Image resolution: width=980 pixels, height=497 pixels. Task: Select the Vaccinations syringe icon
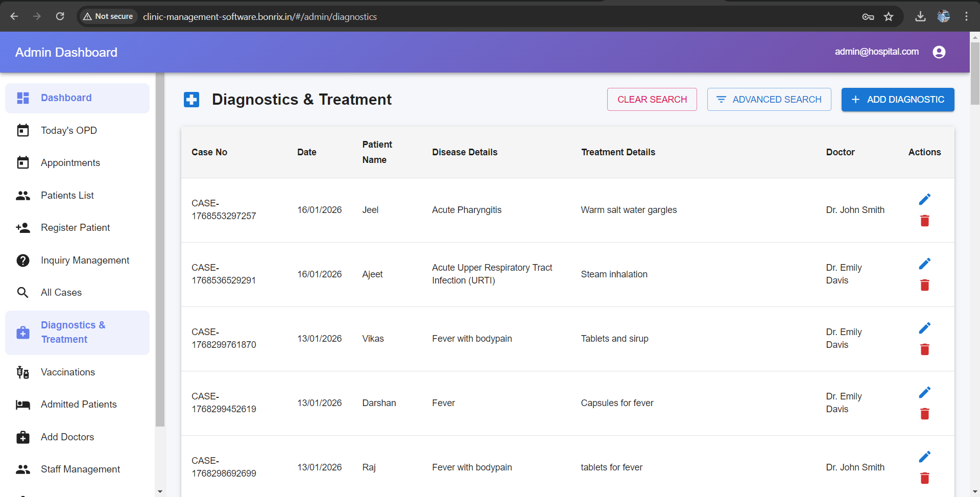click(x=23, y=372)
